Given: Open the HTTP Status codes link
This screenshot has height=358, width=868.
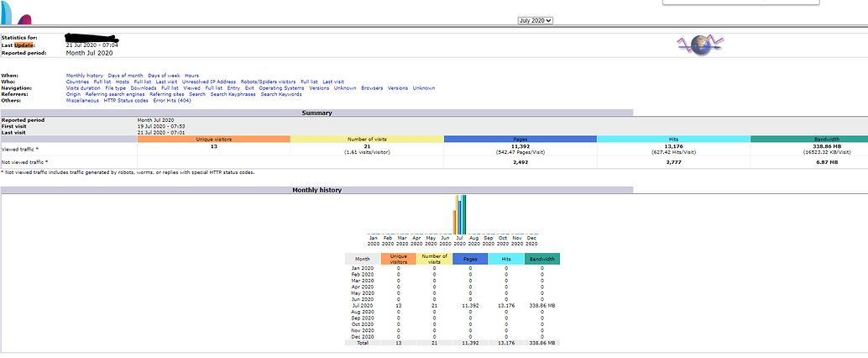Looking at the screenshot, I should pos(126,101).
